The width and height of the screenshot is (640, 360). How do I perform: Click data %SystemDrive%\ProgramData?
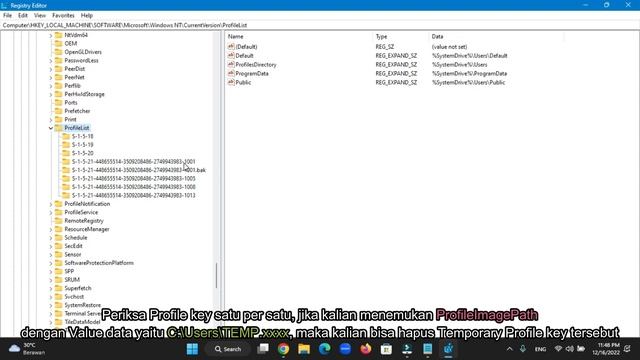(x=469, y=74)
